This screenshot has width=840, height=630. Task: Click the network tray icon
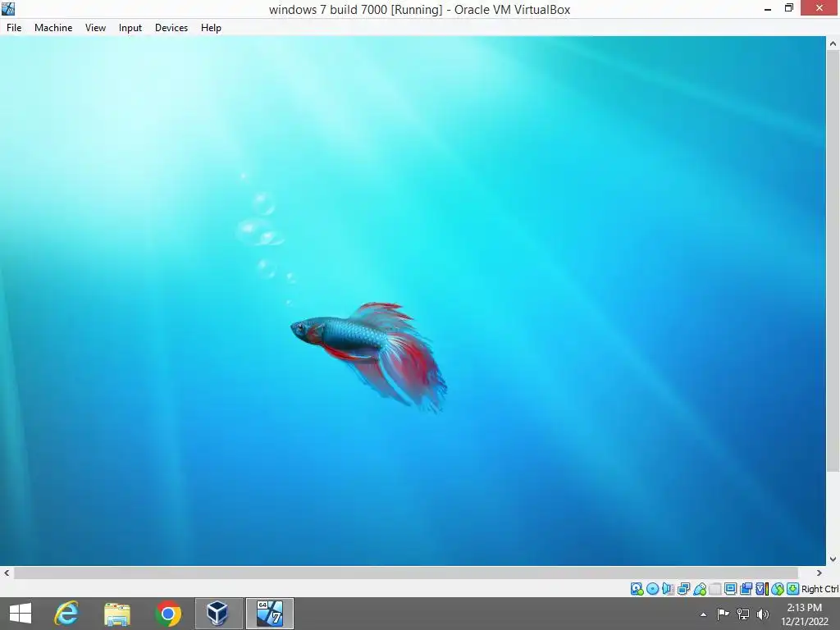[743, 614]
